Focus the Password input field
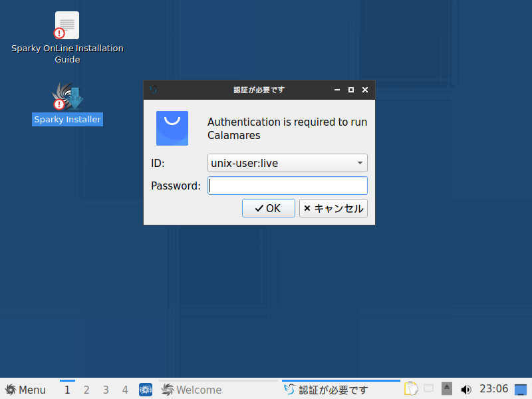 click(287, 186)
